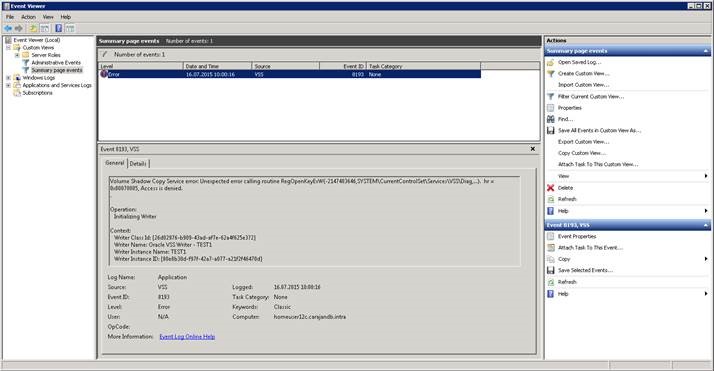Open Help via the blue question-mark toolbar icon

click(59, 28)
